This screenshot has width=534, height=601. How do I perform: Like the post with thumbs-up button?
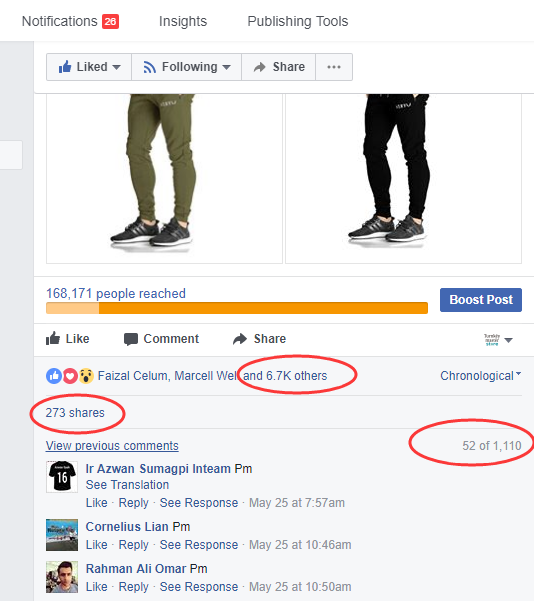coord(67,339)
